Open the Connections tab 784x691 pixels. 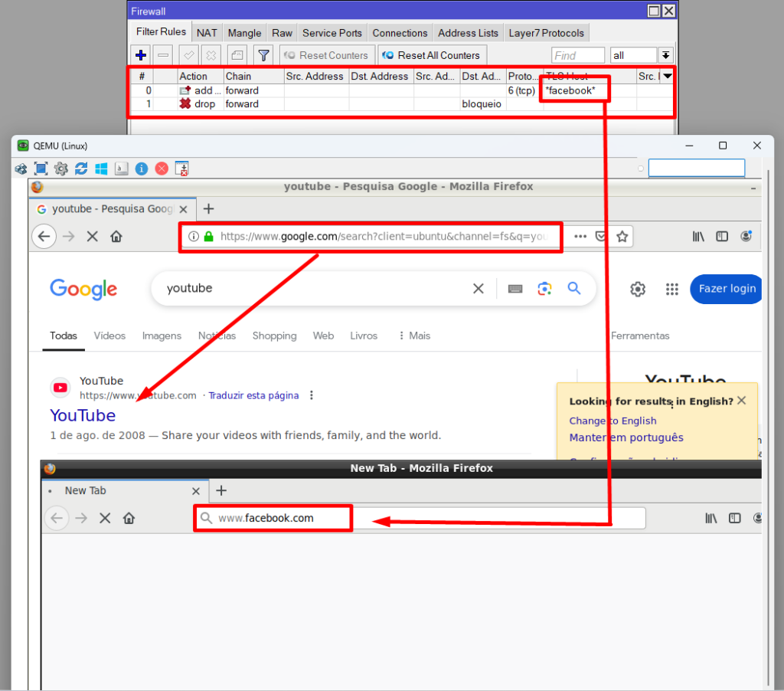coord(400,33)
